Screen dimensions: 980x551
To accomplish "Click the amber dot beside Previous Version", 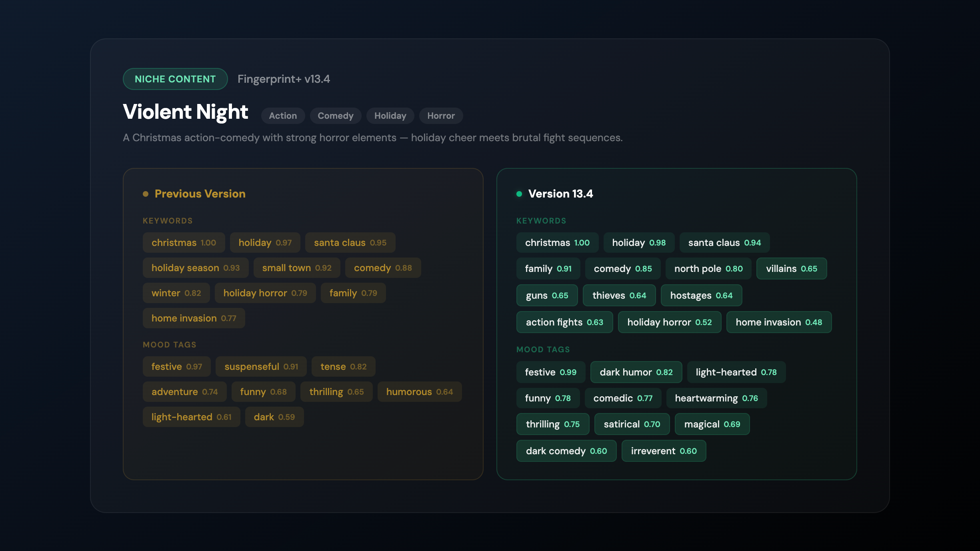I will (146, 194).
